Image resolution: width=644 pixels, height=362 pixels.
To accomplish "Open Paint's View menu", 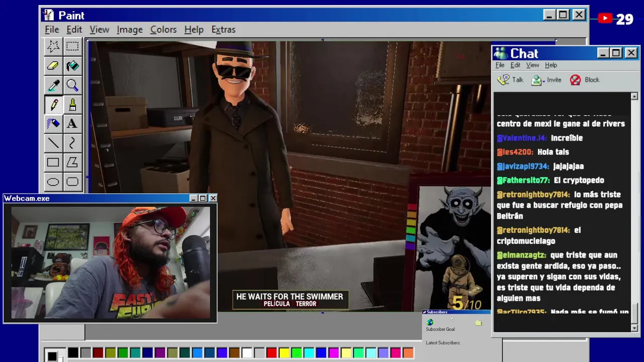I will click(99, 30).
